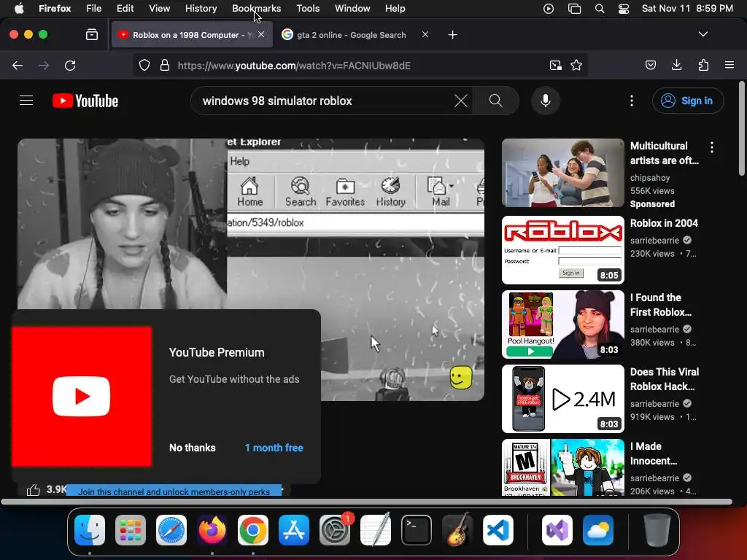The image size is (747, 560).
Task: Open tracking protection shield panel
Action: pyautogui.click(x=144, y=65)
